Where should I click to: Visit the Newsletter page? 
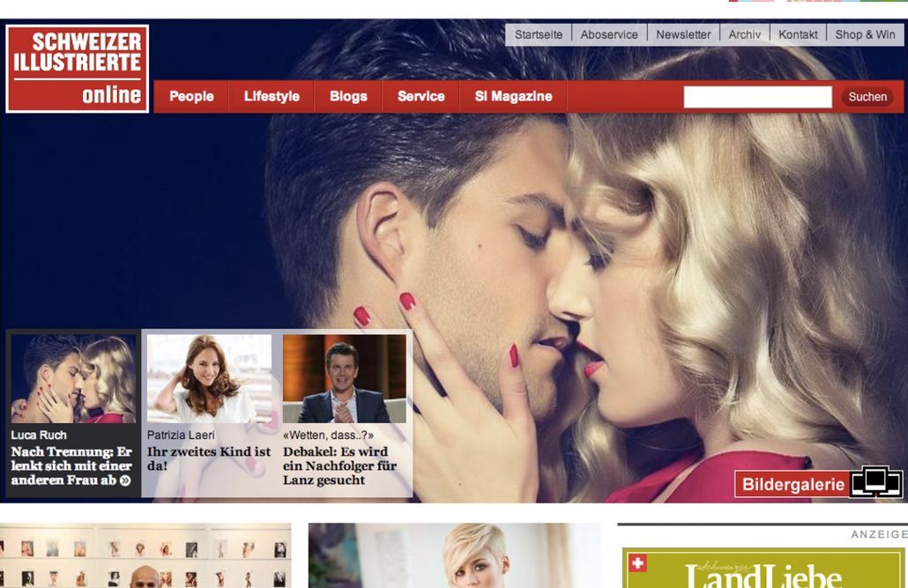click(x=683, y=34)
